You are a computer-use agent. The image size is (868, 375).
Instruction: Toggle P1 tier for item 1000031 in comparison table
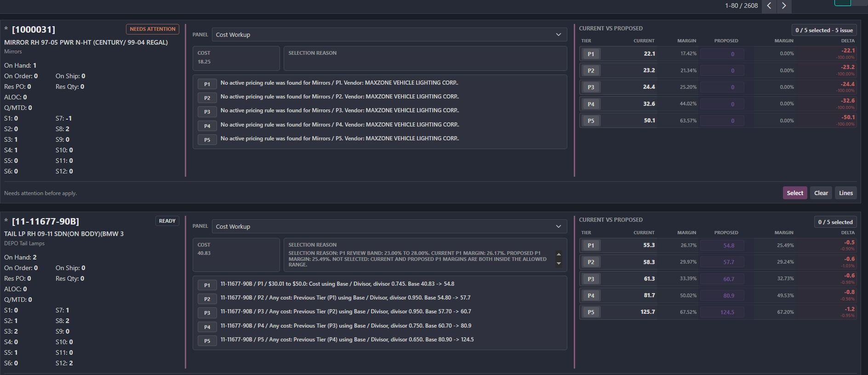click(x=591, y=54)
